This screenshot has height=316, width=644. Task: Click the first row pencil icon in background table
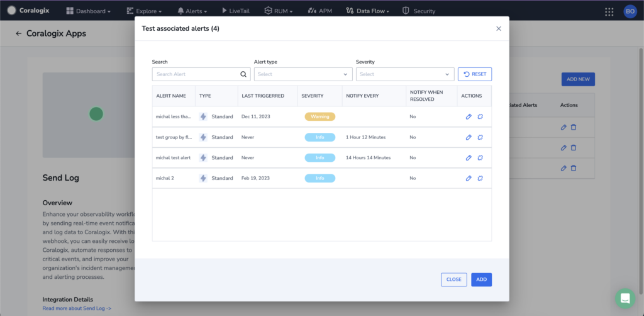(x=563, y=127)
